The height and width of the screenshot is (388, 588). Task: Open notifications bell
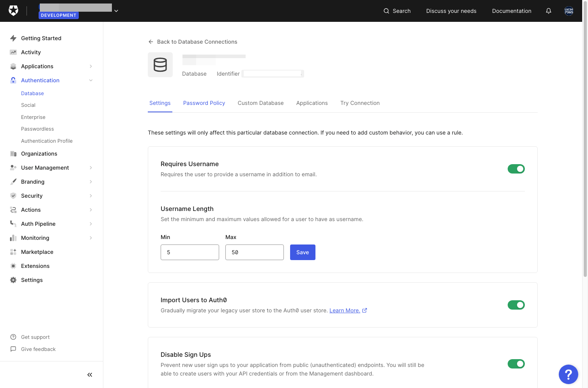[x=549, y=11]
